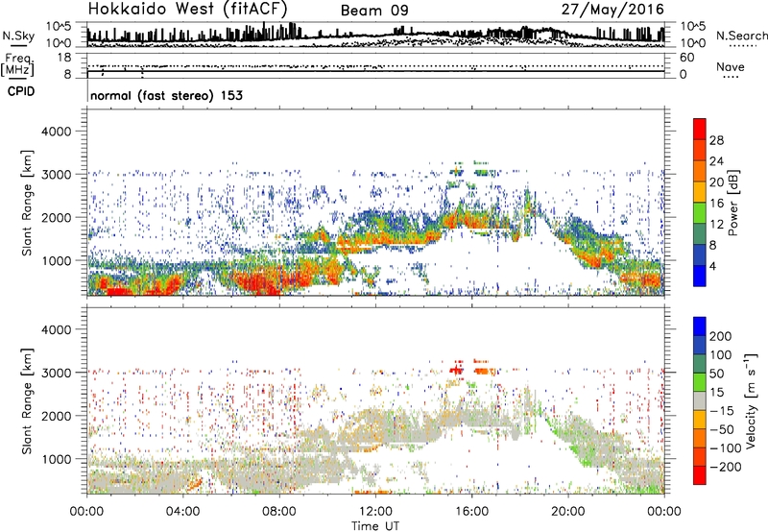Pick the blue 4–8 dB power swatch

coord(700,255)
